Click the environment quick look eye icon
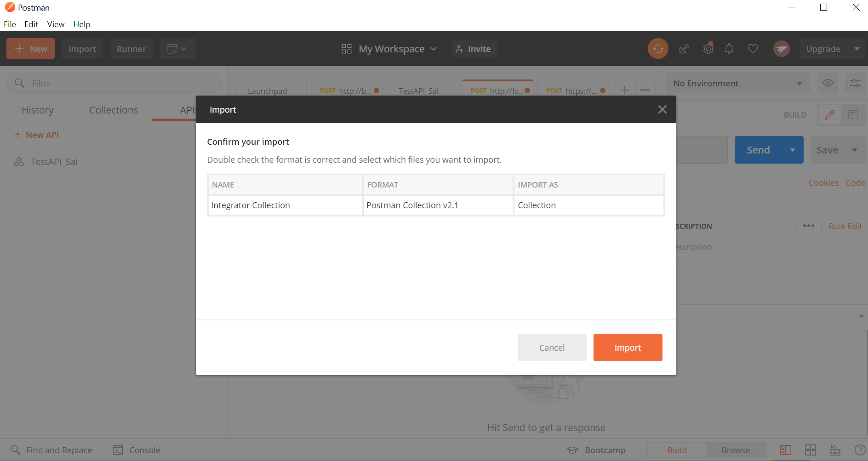 tap(828, 83)
